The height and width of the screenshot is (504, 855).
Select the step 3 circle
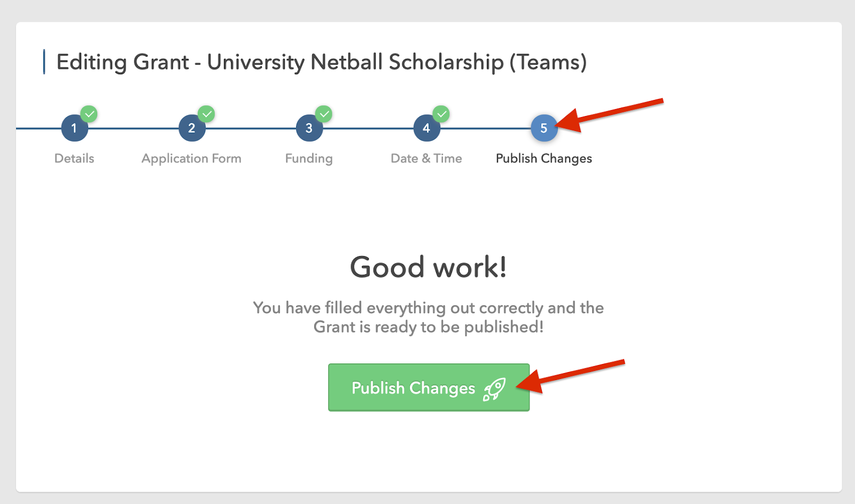309,128
